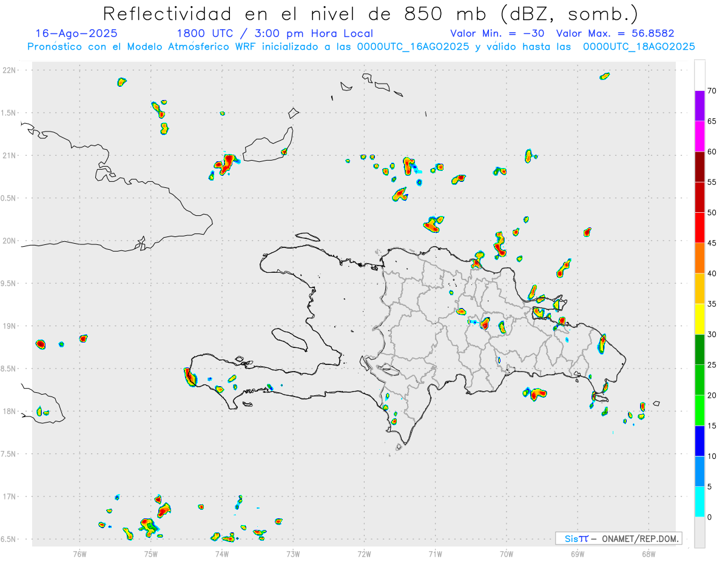This screenshot has height=562, width=728.
Task: Click the purple 65-70 dBZ colorbar segment
Action: (699, 106)
